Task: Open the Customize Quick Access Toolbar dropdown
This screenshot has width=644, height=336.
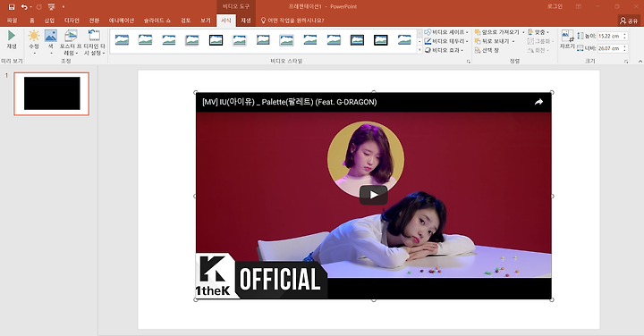Action: [x=64, y=6]
